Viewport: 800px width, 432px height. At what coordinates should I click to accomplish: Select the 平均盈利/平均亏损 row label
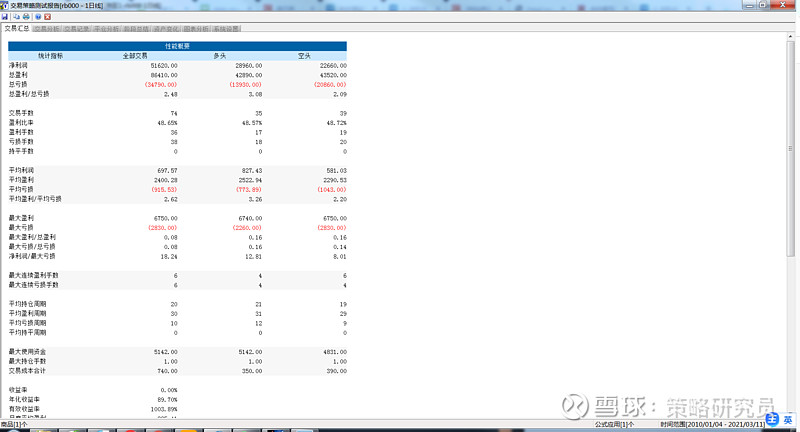(x=35, y=198)
